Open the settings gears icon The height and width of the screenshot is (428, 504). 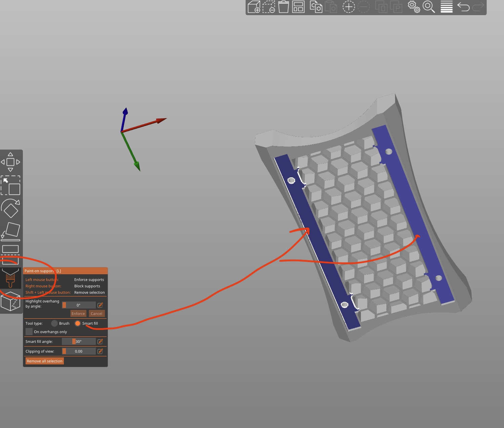pyautogui.click(x=414, y=7)
